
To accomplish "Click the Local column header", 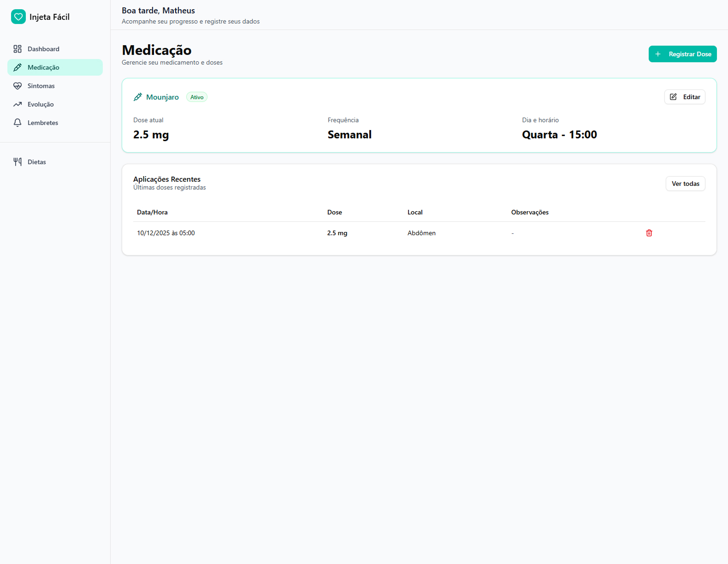I will tap(414, 212).
